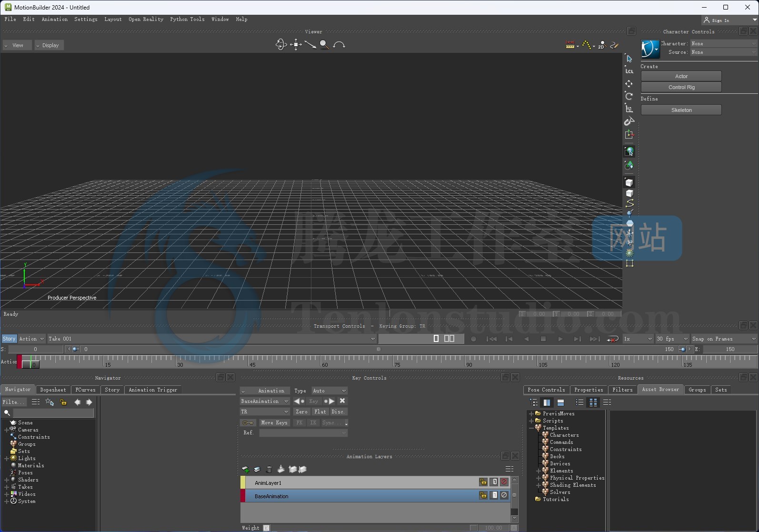
Task: Click the layer Weight slider track
Action: [374, 528]
